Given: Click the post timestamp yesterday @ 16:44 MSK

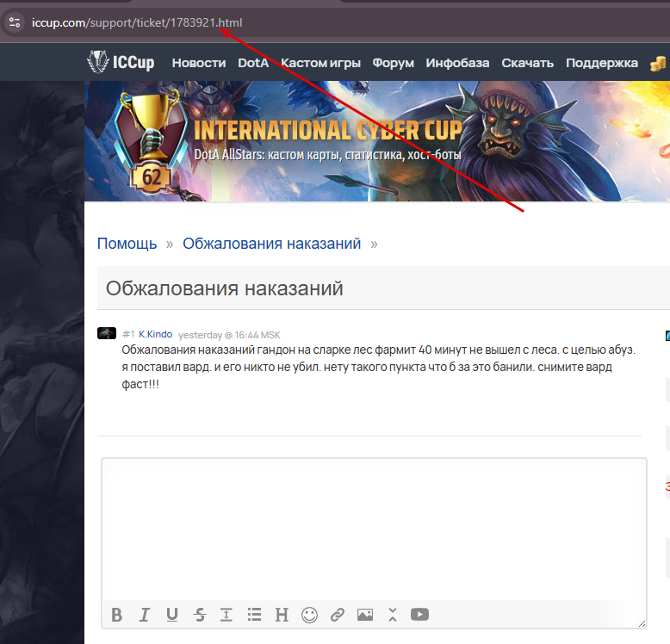Looking at the screenshot, I should [x=229, y=335].
